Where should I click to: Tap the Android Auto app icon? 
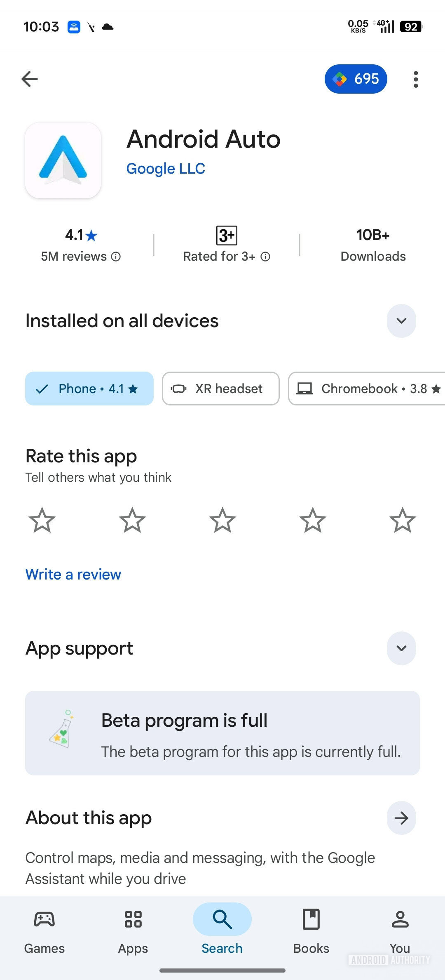pos(62,160)
